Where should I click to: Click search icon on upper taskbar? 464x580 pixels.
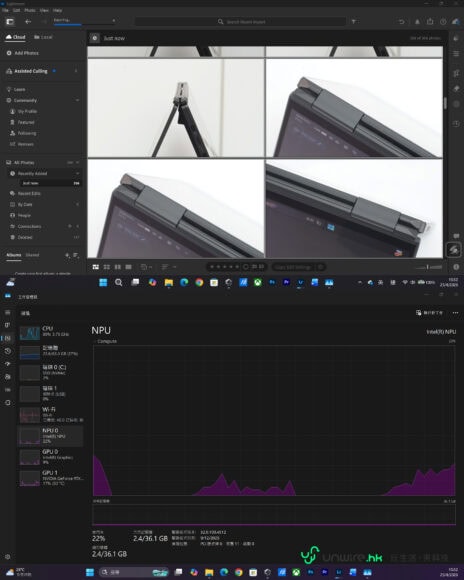(118, 283)
